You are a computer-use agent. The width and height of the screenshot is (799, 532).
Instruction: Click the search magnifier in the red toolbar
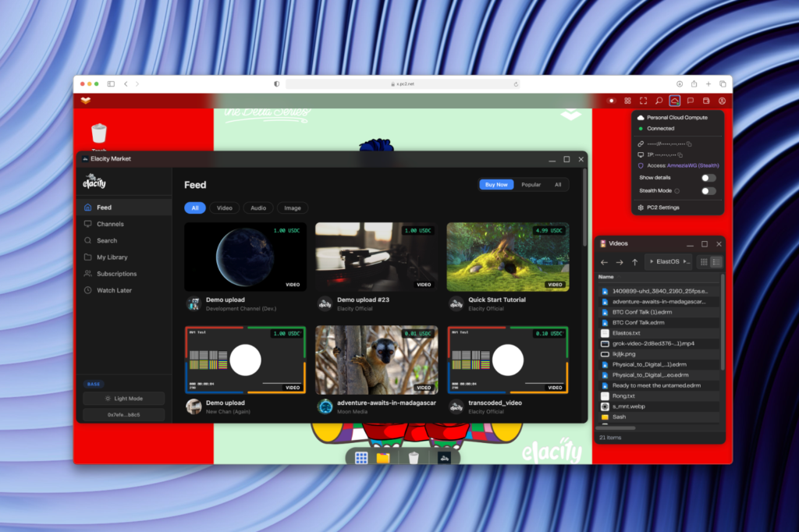(659, 101)
